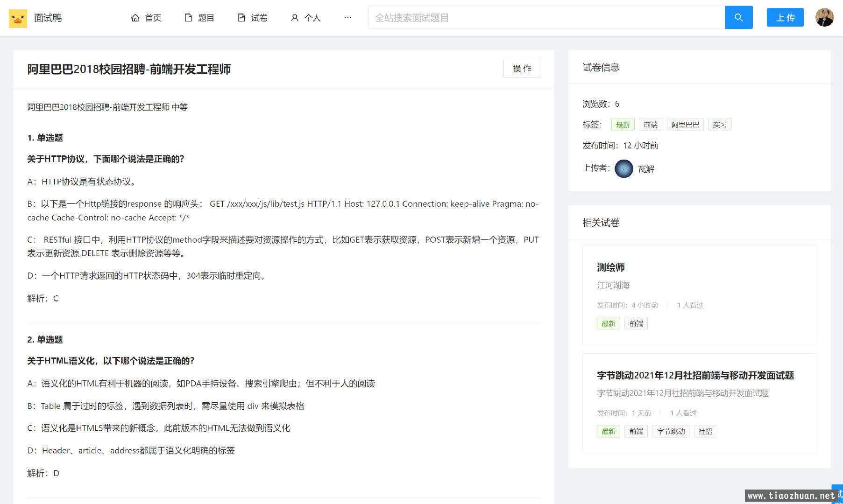
Task: Click option D about 304表示临时重定向
Action: [148, 275]
